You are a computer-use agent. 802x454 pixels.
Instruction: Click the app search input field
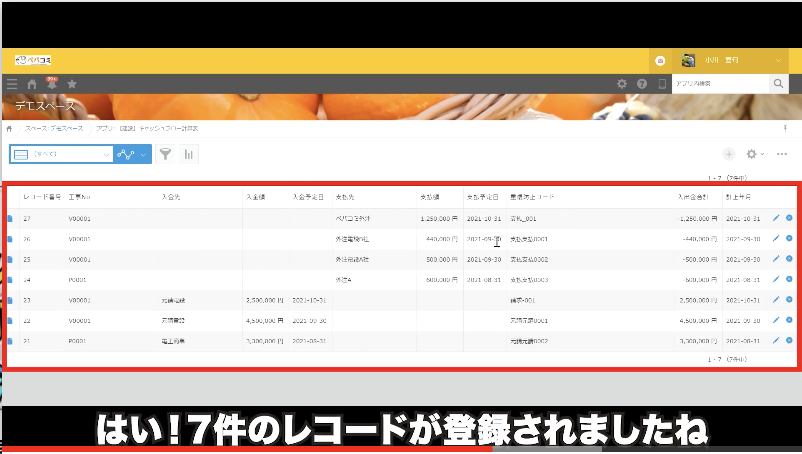click(718, 85)
